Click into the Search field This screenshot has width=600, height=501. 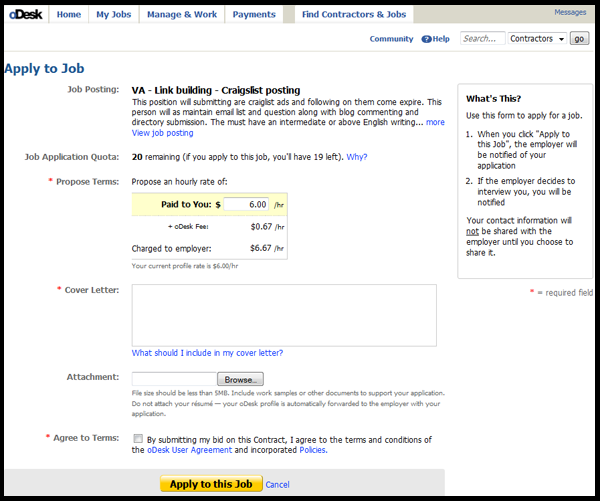483,39
